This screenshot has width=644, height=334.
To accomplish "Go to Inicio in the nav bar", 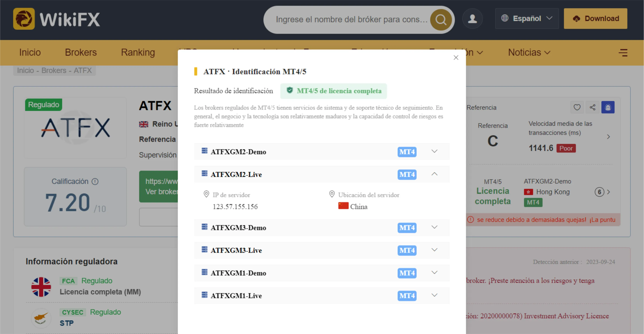I will pos(30,53).
